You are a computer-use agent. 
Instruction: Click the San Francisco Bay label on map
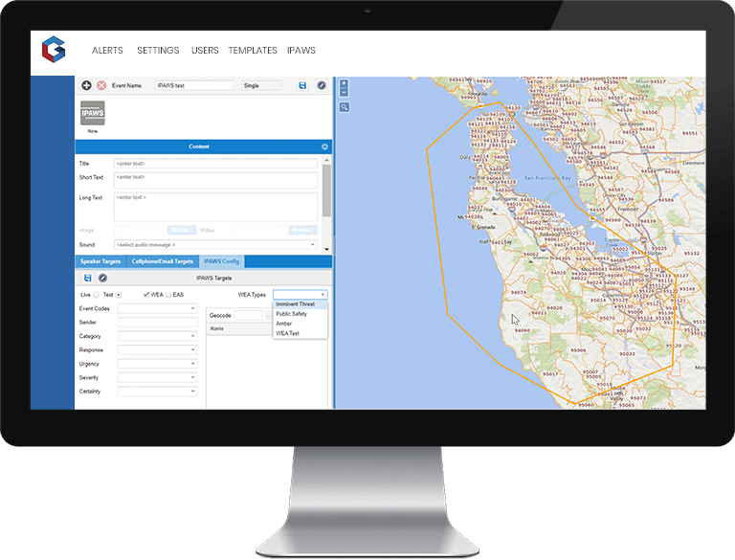point(547,178)
